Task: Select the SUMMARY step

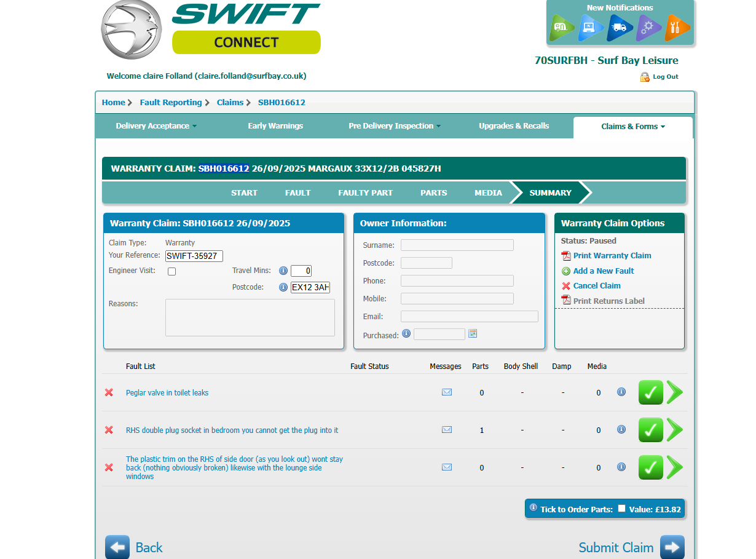Action: 551,192
